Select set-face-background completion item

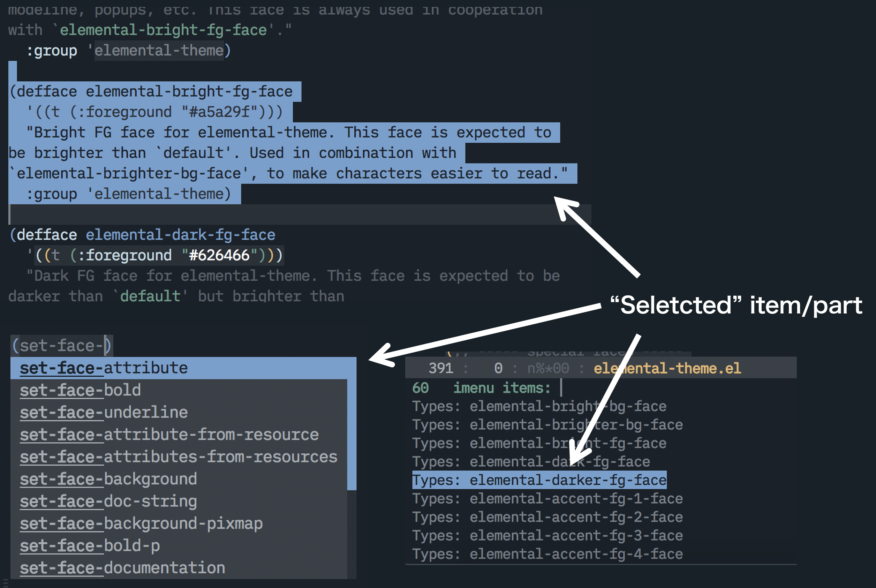pos(179,479)
